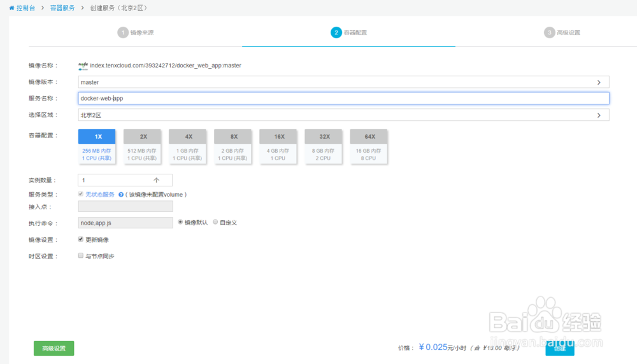
Task: Click the home icon beside 控制台
Action: pyautogui.click(x=11, y=8)
